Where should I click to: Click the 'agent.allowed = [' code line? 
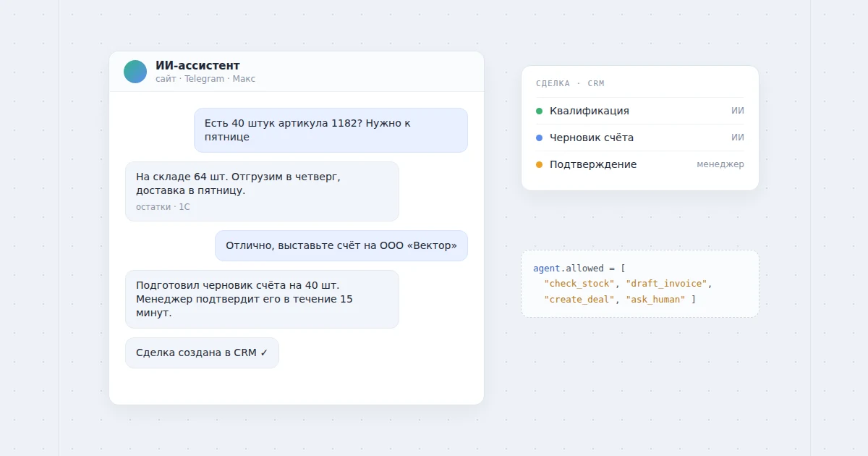[579, 269]
